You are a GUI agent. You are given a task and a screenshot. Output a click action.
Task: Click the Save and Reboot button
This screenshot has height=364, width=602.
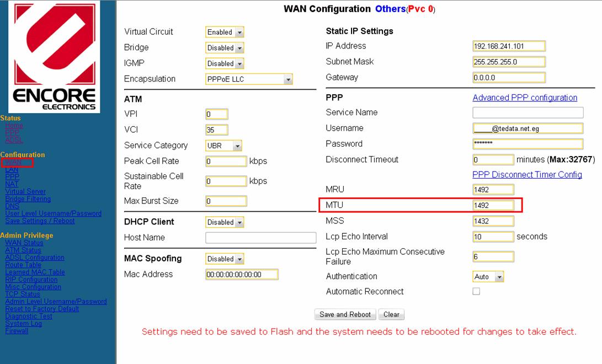(345, 314)
